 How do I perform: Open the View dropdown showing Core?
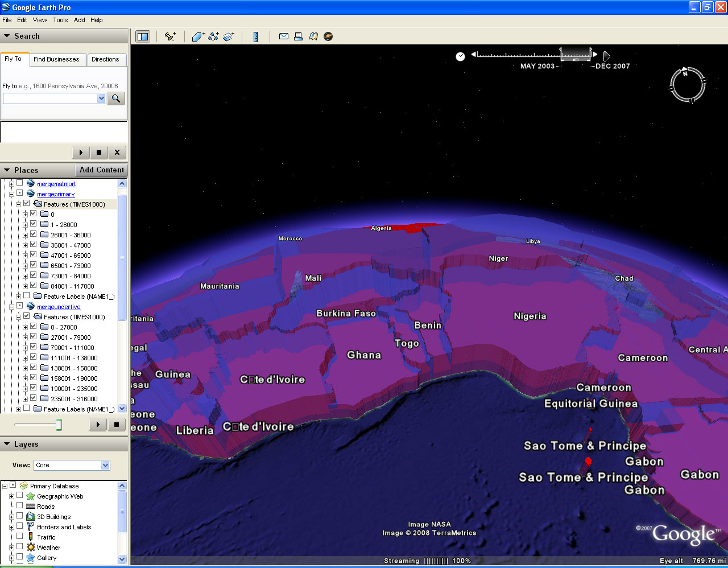105,465
